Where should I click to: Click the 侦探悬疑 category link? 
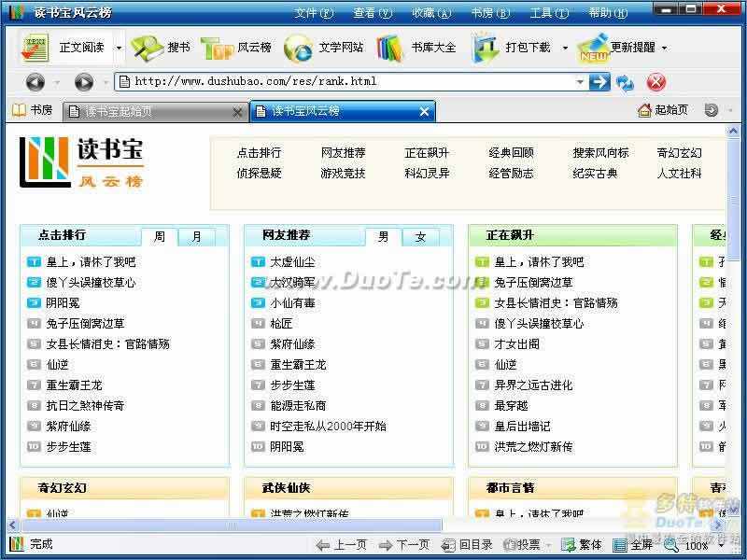coord(260,173)
